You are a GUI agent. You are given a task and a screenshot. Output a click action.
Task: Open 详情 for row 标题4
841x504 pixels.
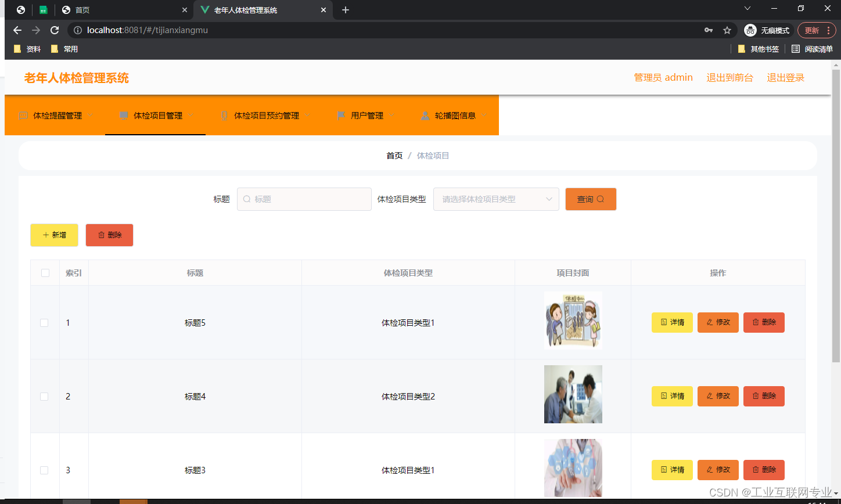click(672, 396)
